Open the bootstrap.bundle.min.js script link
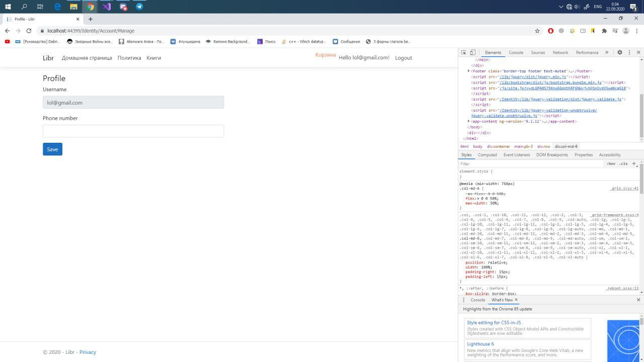 click(550, 82)
